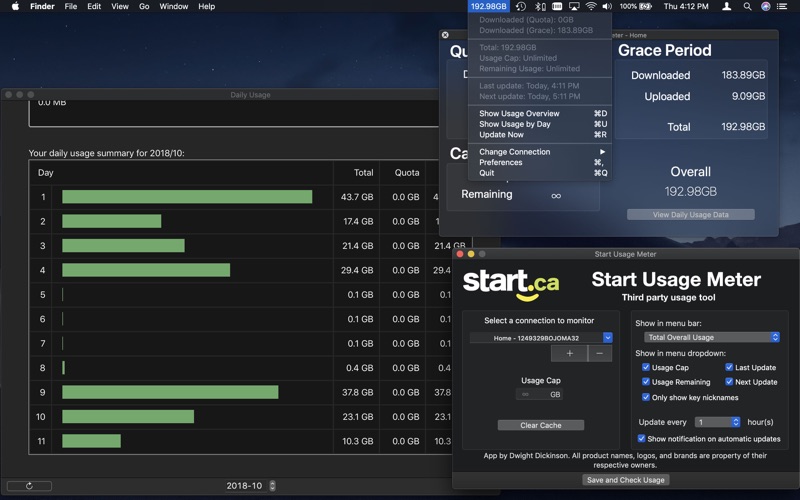The height and width of the screenshot is (500, 800).
Task: Click the Downloaded 183.89GB value
Action: pos(743,75)
